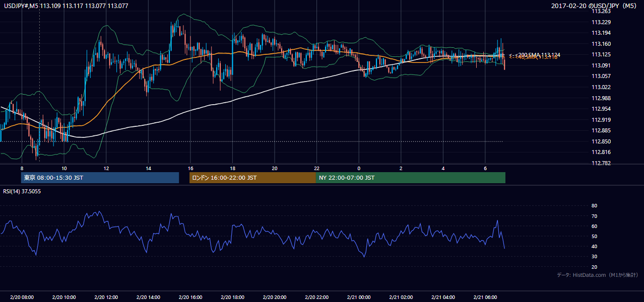Click the hour 4 label under price chart
This screenshot has width=644, height=302.
(443, 168)
